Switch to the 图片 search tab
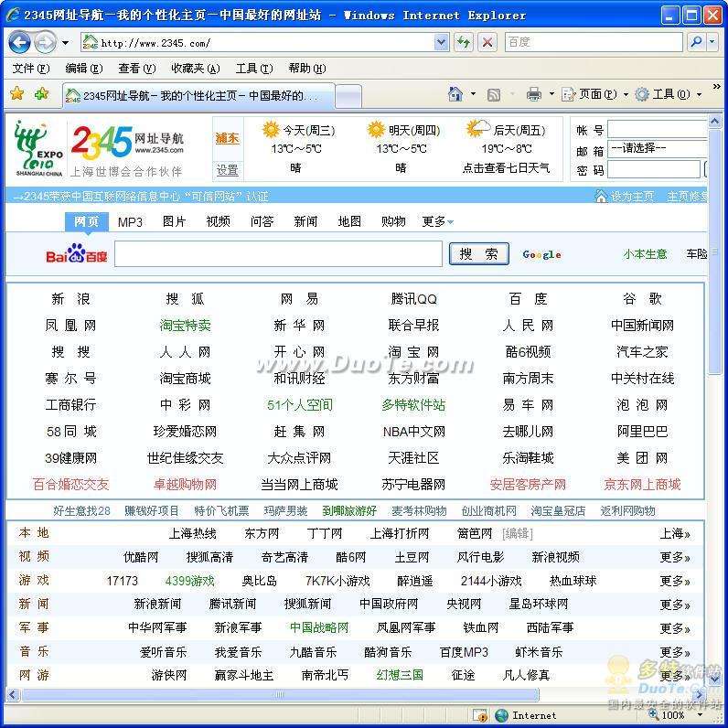The image size is (728, 728). pyautogui.click(x=174, y=221)
